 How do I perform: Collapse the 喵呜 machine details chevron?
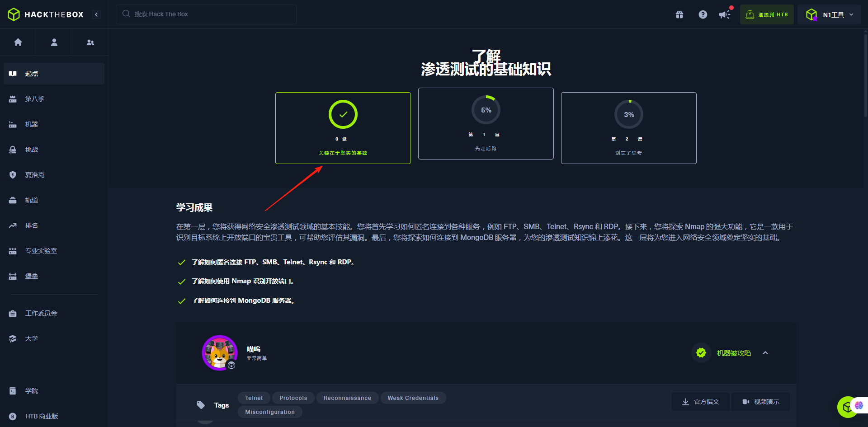(x=765, y=353)
